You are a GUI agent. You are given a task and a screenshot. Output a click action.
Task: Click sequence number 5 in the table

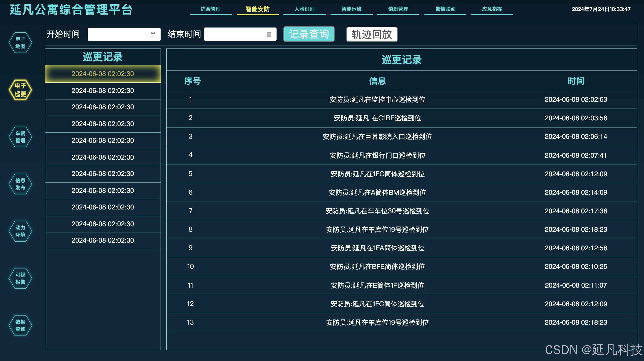[190, 174]
